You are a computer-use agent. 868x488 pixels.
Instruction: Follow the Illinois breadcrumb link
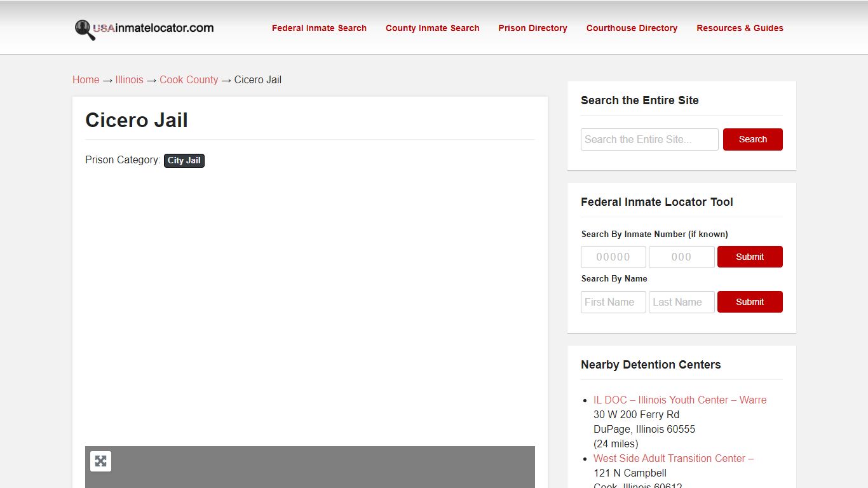pos(129,79)
